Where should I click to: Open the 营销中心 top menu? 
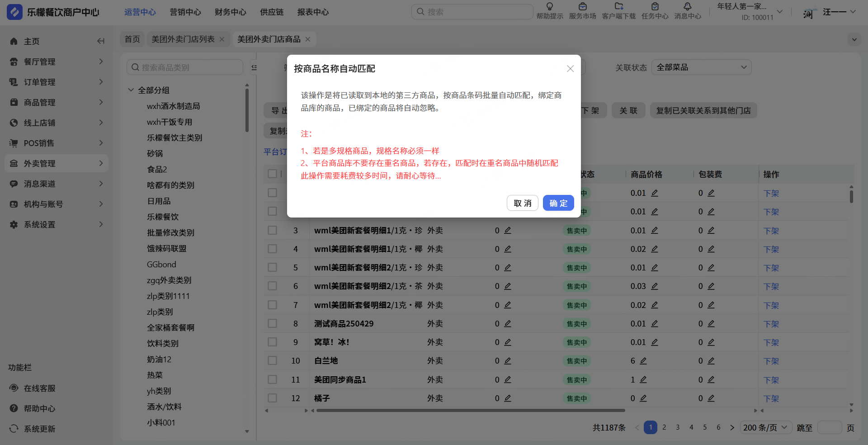(185, 12)
